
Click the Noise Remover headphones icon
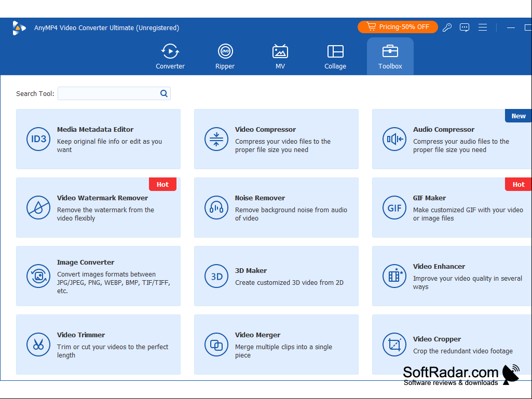[x=216, y=208]
